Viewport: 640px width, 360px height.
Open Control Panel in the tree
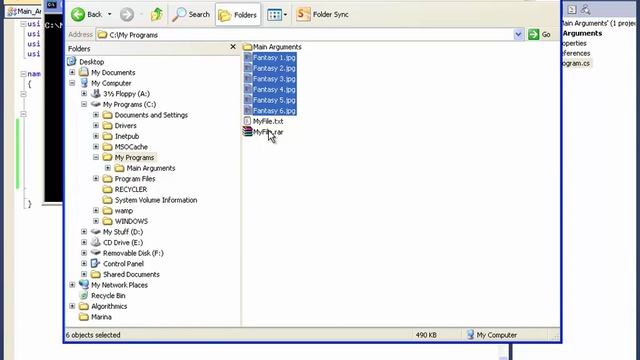(x=123, y=263)
